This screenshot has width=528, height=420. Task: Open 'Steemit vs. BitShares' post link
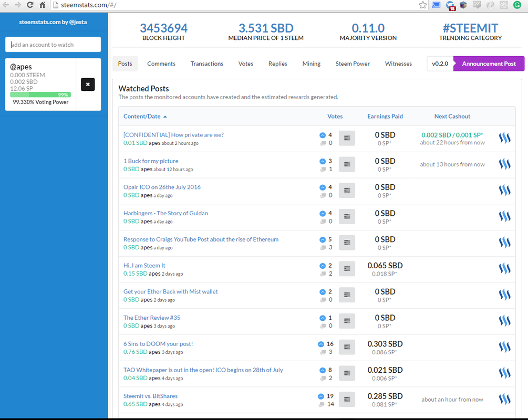(151, 396)
